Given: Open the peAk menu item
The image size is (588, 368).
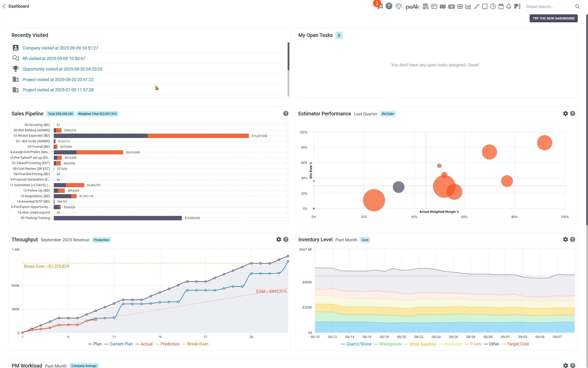Looking at the screenshot, I should click(x=412, y=7).
